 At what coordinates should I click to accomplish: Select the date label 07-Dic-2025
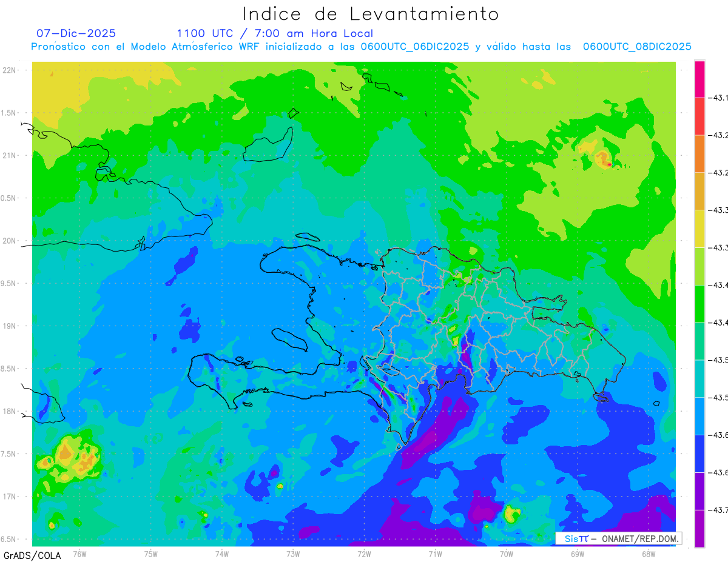click(x=76, y=33)
